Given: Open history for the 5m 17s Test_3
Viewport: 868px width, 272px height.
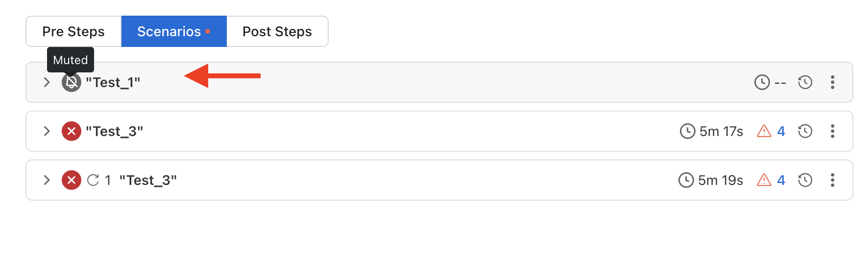Looking at the screenshot, I should pyautogui.click(x=805, y=131).
